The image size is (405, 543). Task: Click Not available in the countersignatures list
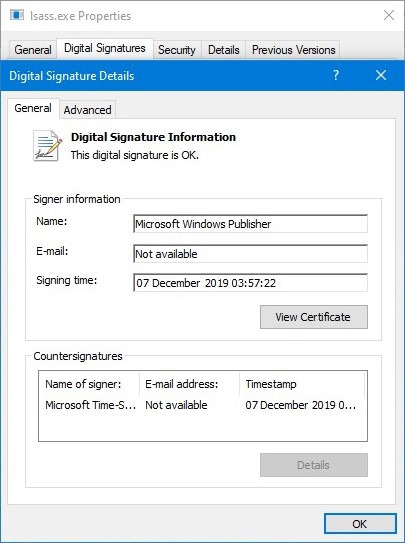click(176, 405)
